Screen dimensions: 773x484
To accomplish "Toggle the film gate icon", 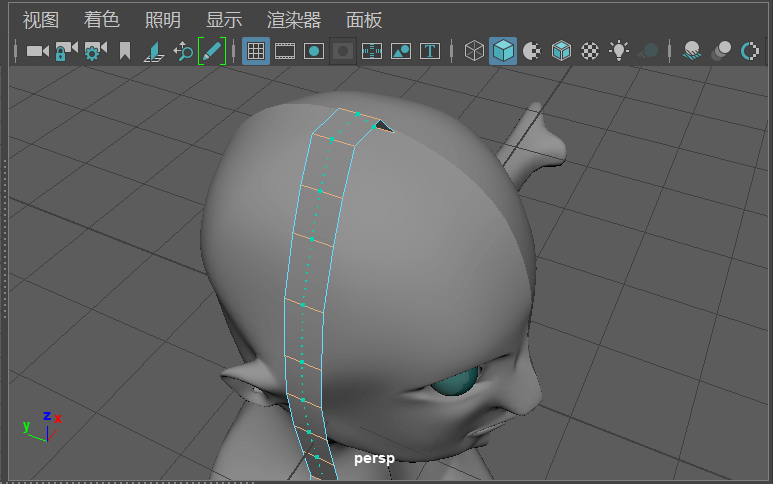I will 285,51.
